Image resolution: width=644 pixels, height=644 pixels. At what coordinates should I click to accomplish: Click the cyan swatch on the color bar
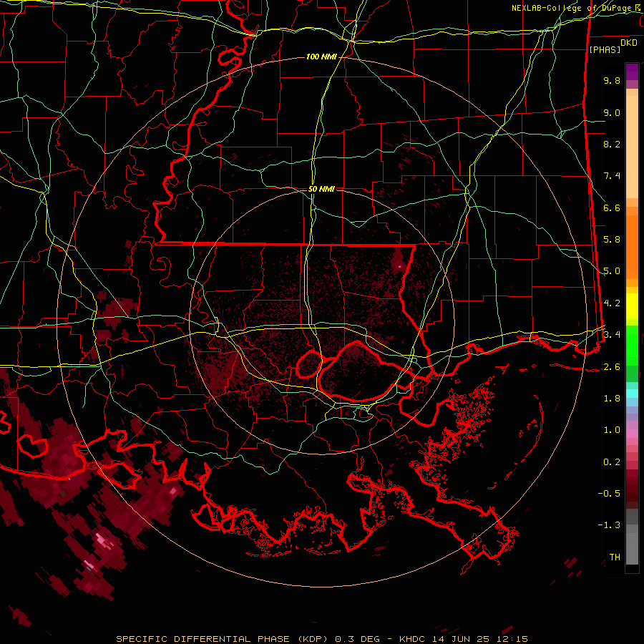click(x=632, y=393)
